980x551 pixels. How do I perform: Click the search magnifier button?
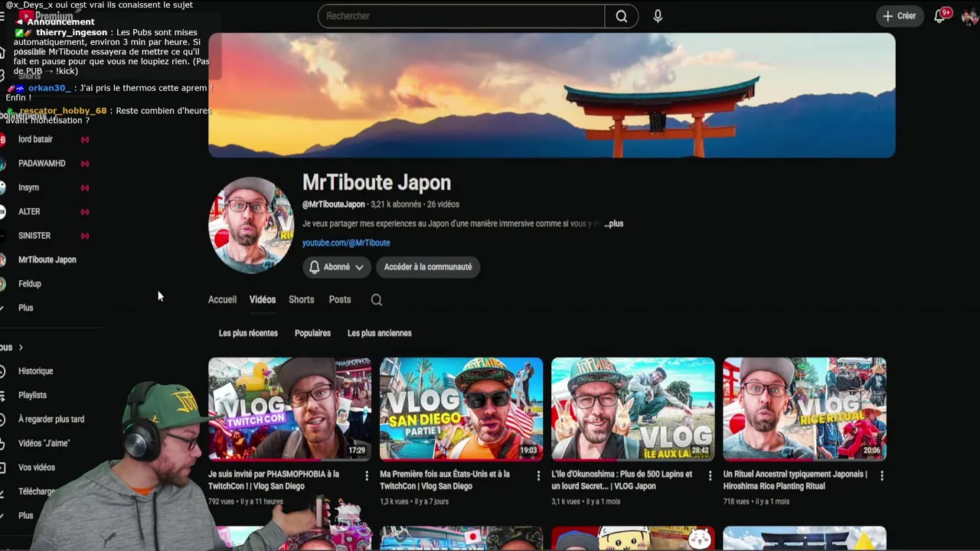pyautogui.click(x=622, y=16)
